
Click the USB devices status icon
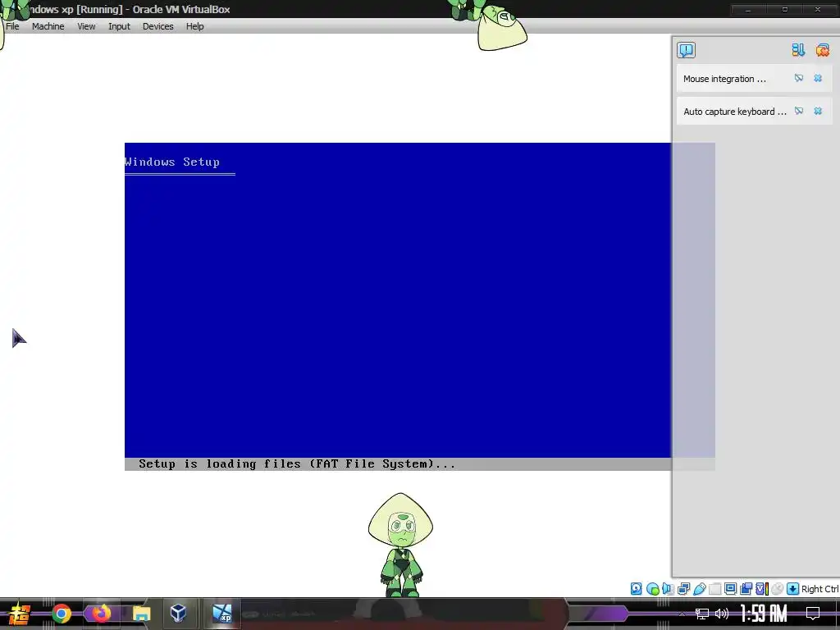coord(699,589)
